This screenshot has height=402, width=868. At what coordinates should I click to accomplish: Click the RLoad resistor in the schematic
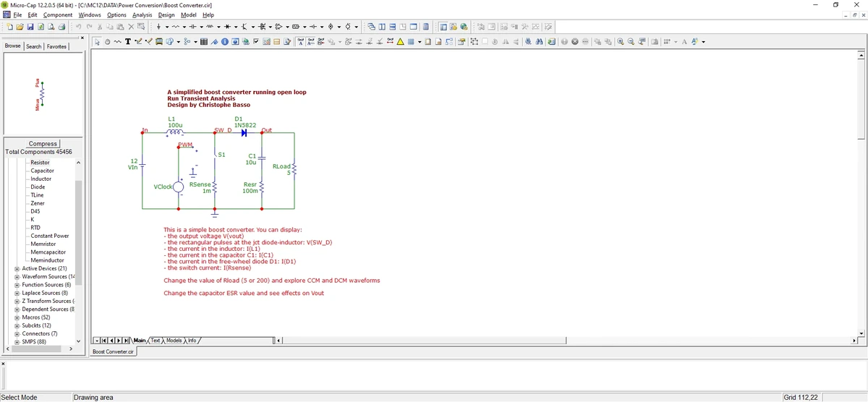[x=294, y=171]
